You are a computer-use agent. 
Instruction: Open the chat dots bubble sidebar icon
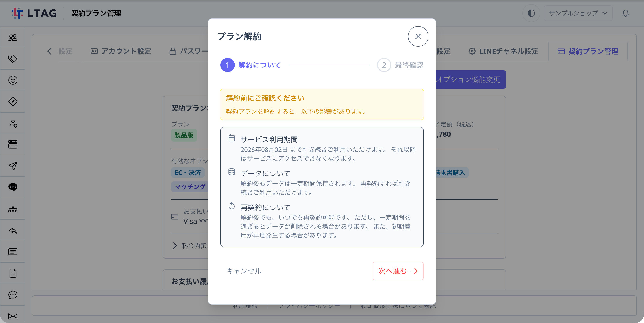tap(13, 295)
